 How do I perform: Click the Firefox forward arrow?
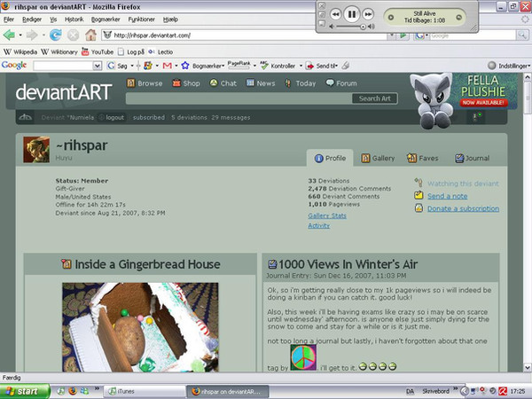tap(32, 35)
